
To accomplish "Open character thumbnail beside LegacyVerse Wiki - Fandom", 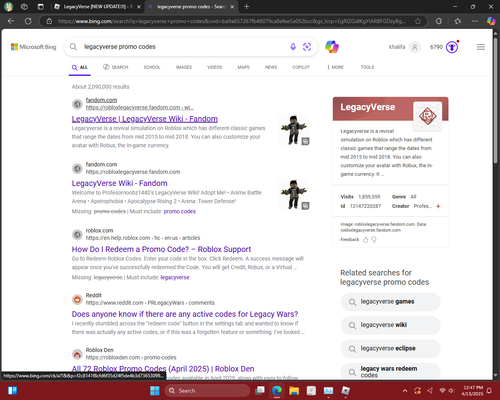I will [x=294, y=194].
